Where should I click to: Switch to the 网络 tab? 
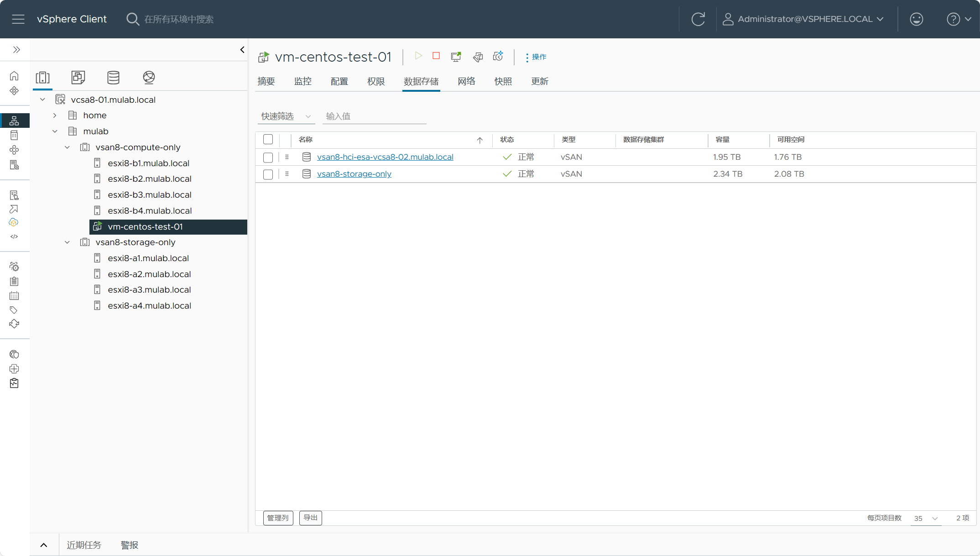(x=467, y=81)
